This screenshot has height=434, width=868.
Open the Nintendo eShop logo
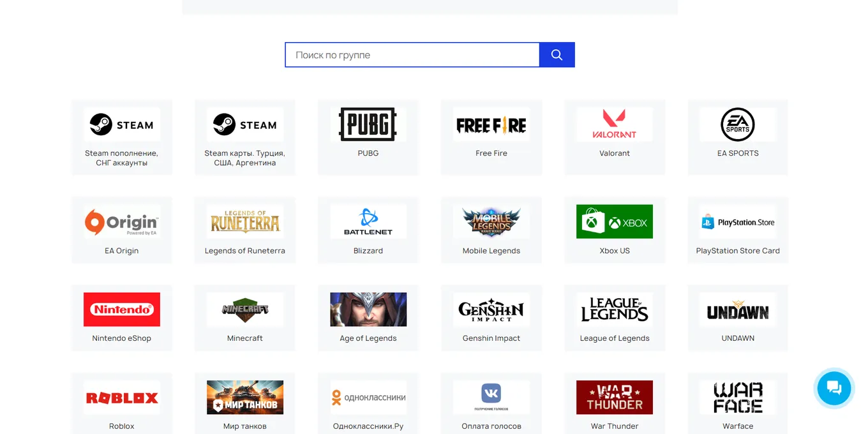pos(122,310)
